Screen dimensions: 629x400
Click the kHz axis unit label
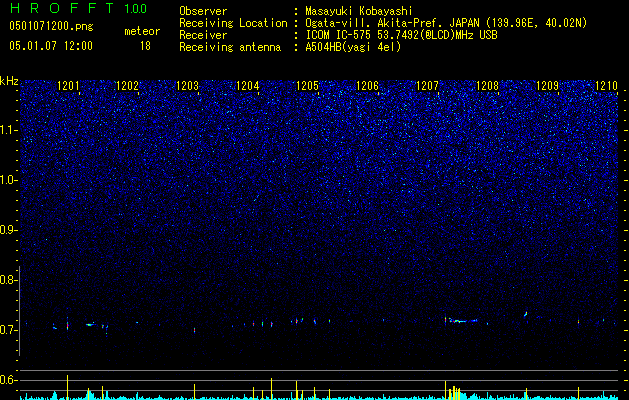9,81
